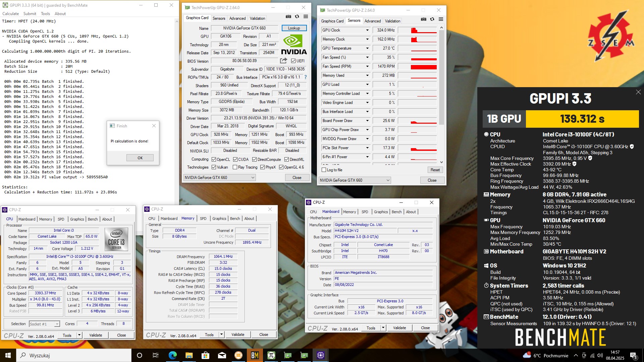Open Bench tab in CPU-Z Mainboard window
The image size is (644, 362).
[x=396, y=212]
